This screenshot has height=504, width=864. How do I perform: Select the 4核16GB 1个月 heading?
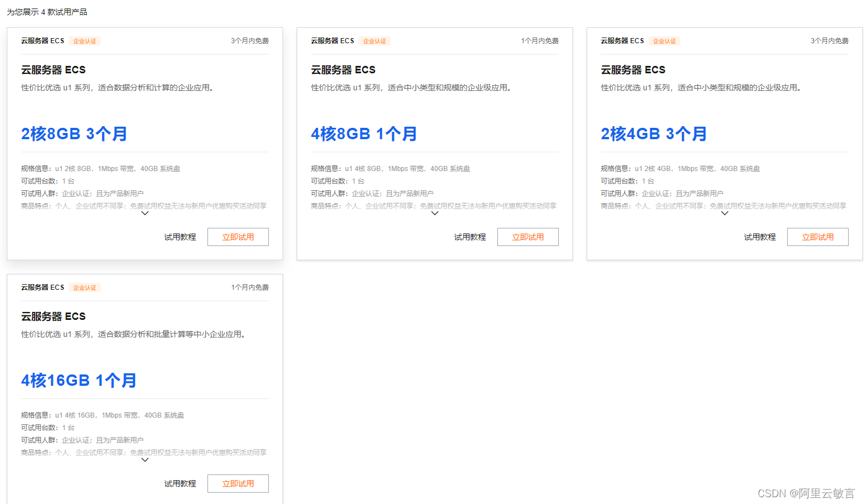pyautogui.click(x=78, y=381)
